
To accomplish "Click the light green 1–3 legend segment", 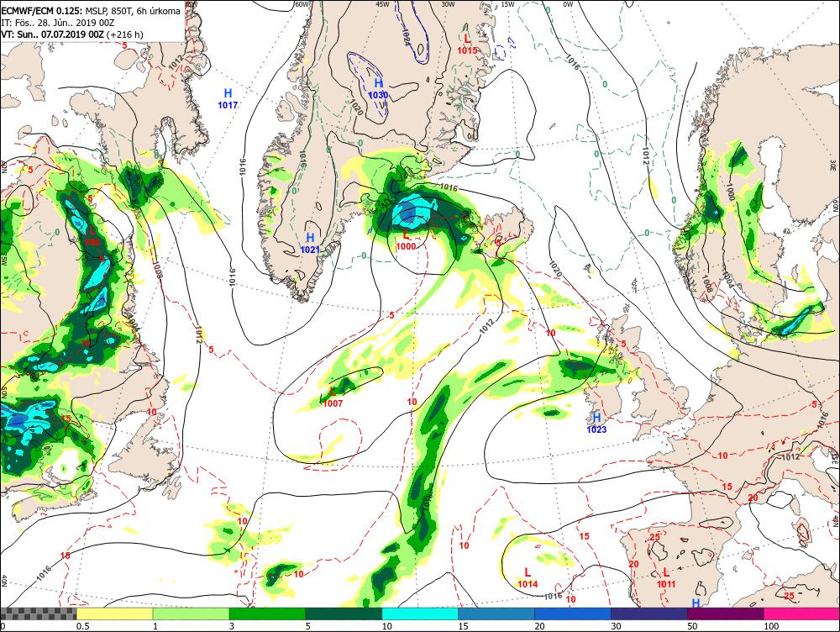I will point(192,614).
